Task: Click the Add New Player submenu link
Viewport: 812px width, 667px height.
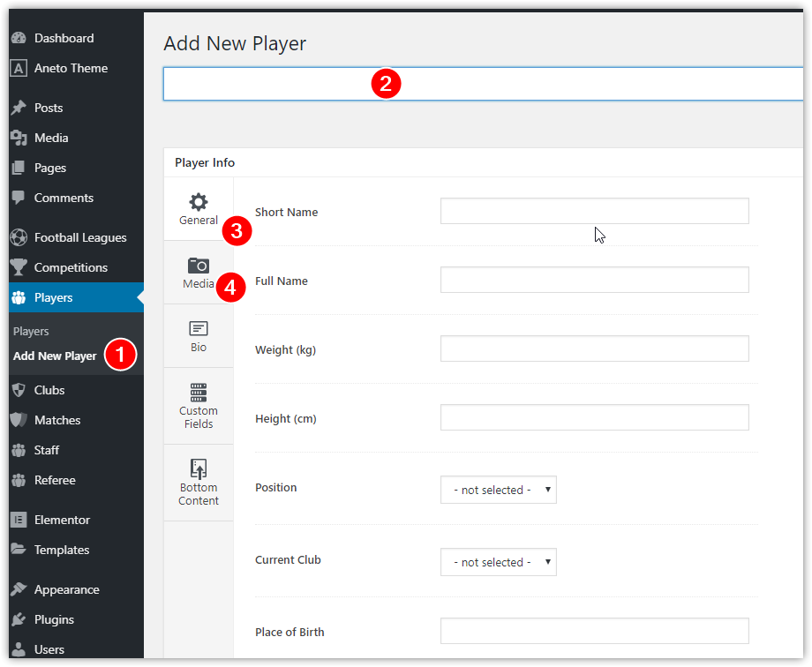Action: (x=55, y=356)
